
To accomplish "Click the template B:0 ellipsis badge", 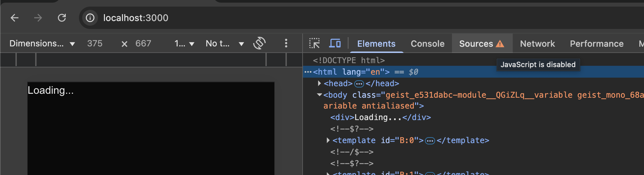I will [430, 141].
